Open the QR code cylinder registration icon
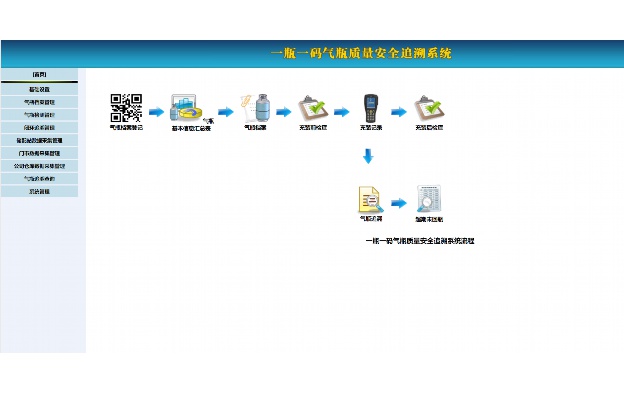Image resolution: width=624 pixels, height=393 pixels. click(126, 108)
